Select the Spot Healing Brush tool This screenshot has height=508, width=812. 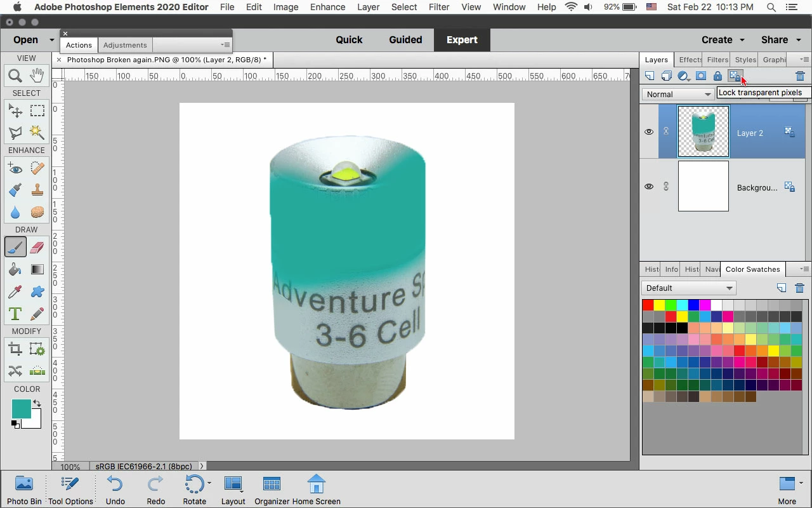[37, 168]
